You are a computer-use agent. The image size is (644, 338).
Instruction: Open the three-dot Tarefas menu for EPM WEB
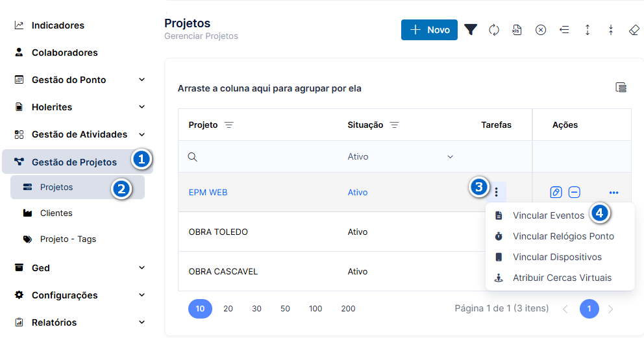[497, 192]
